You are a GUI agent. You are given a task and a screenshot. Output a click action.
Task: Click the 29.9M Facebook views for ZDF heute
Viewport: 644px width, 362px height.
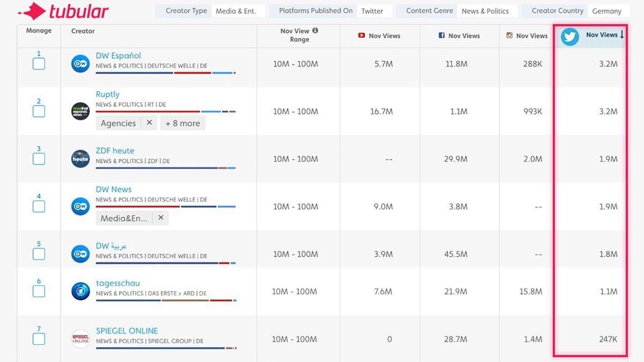pos(456,159)
